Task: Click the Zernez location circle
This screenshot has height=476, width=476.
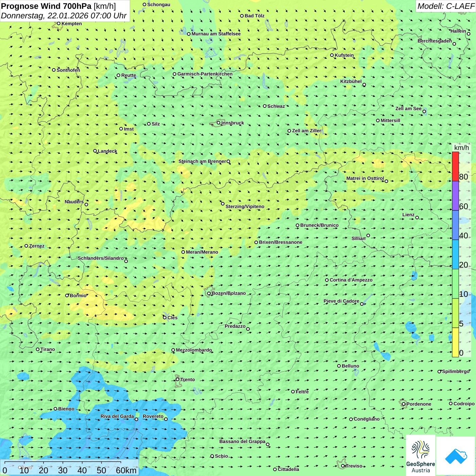Action: [26, 246]
